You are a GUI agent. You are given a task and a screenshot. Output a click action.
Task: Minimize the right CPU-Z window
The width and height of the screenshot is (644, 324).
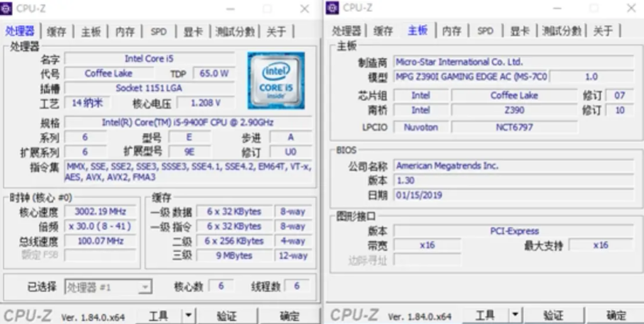point(557,8)
